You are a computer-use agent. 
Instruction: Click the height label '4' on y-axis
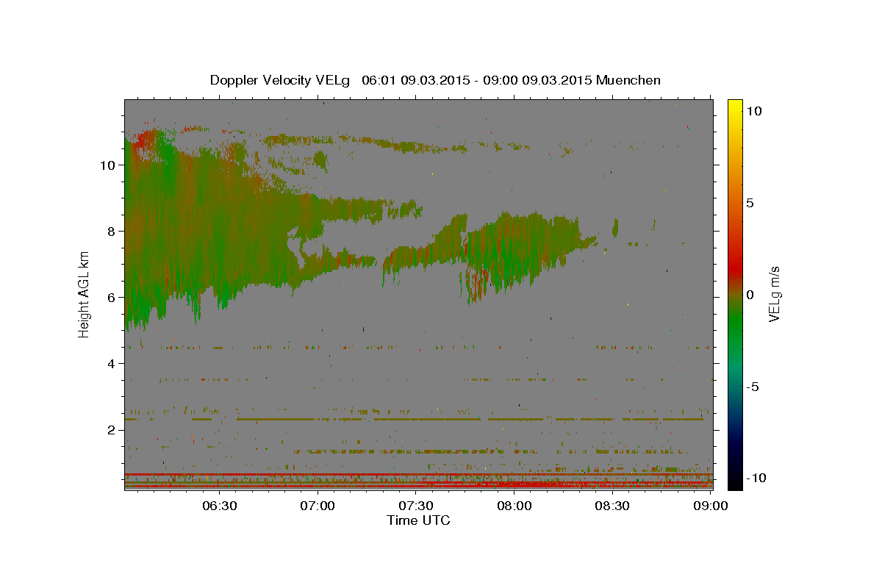111,364
